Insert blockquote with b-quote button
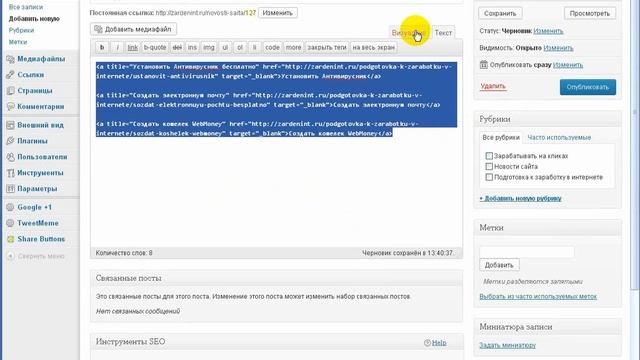The width and height of the screenshot is (640, 360). [x=155, y=47]
